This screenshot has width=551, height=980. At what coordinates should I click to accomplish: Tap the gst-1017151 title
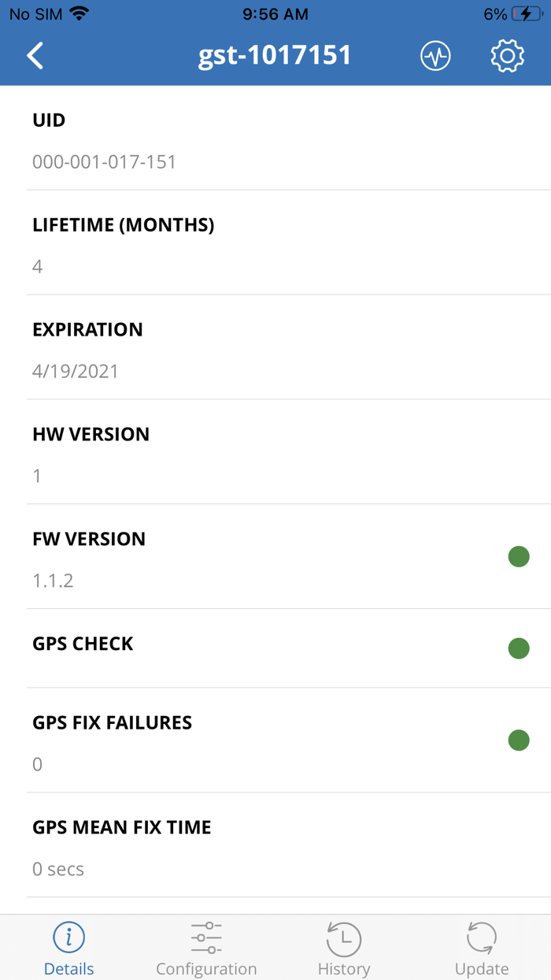pyautogui.click(x=275, y=56)
